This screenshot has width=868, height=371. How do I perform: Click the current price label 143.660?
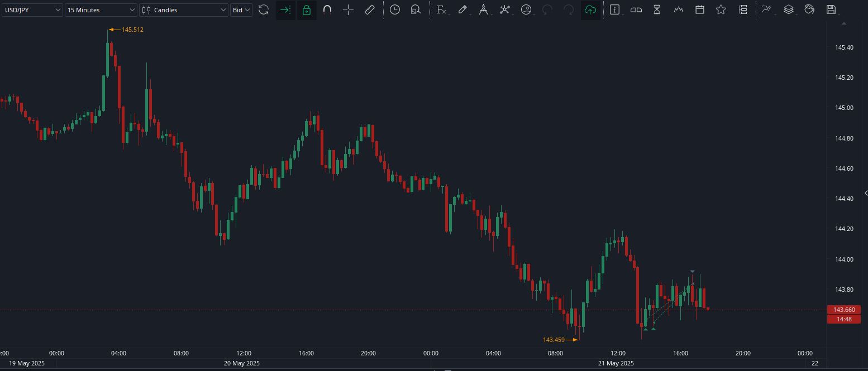point(844,310)
